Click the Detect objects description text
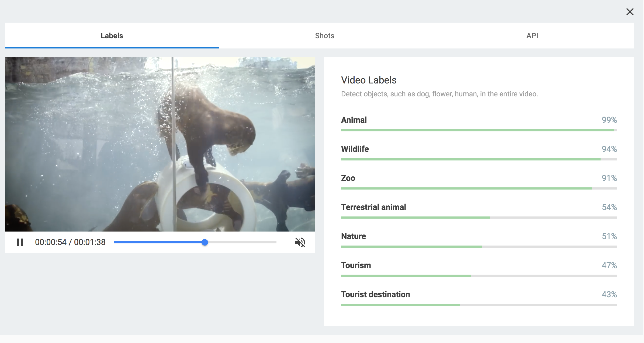644x343 pixels. click(x=439, y=94)
